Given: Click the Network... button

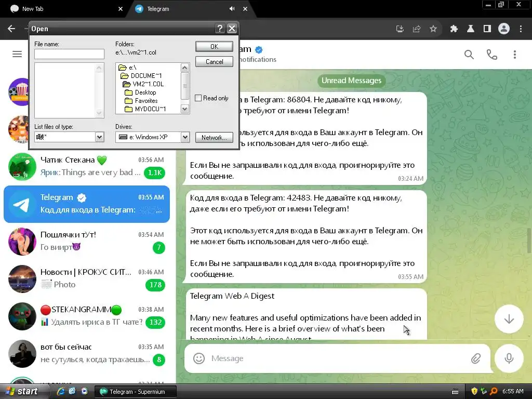Looking at the screenshot, I should [x=214, y=137].
